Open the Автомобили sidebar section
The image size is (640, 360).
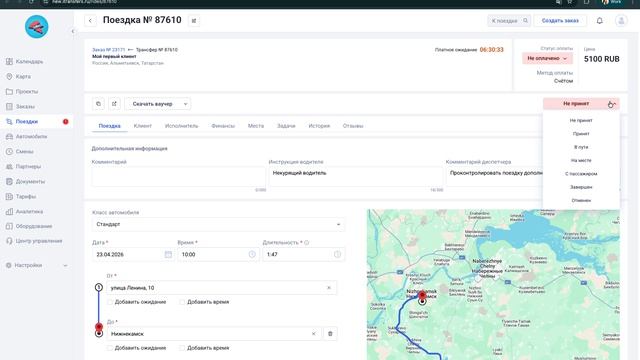pos(27,136)
